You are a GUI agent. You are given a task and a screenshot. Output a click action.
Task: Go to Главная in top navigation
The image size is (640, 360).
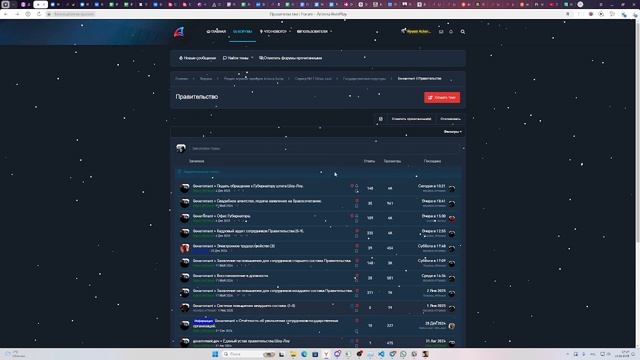coord(216,31)
